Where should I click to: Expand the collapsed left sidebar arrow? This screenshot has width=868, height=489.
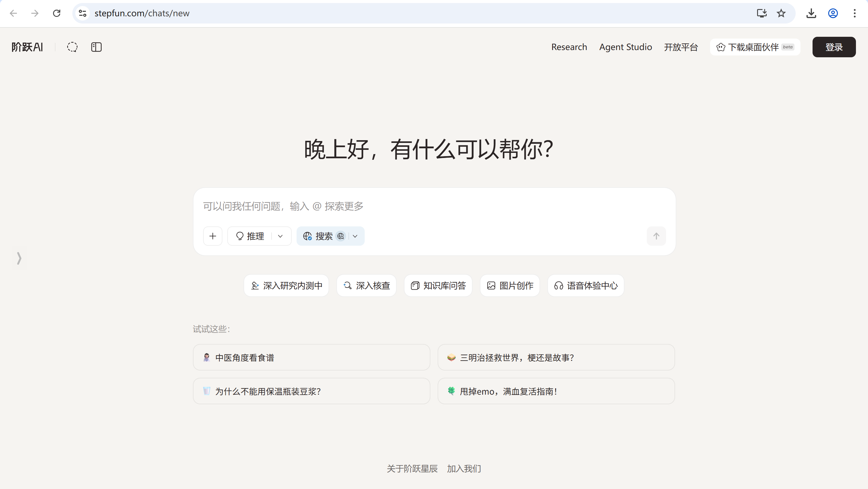[x=19, y=258]
